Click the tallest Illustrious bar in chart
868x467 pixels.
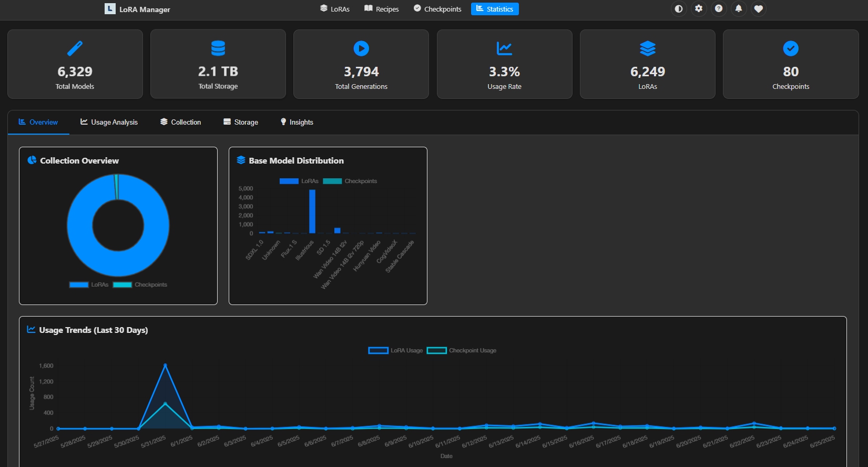[x=312, y=211]
